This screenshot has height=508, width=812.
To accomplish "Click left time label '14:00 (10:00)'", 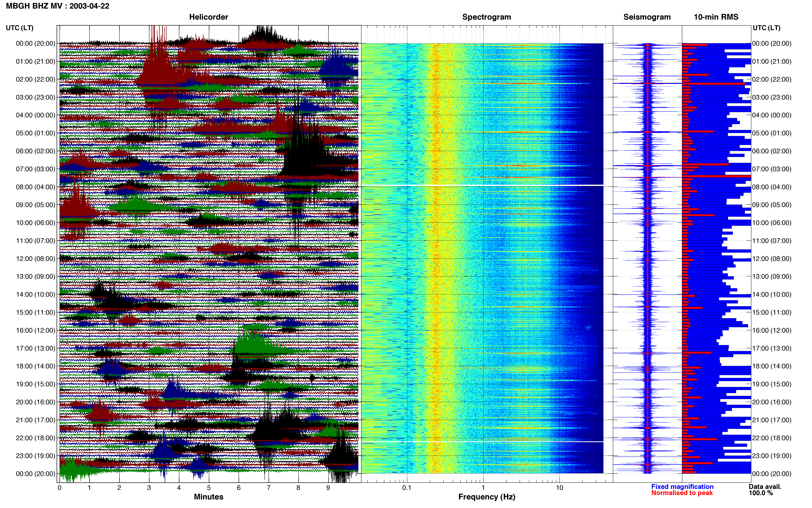I will (36, 295).
